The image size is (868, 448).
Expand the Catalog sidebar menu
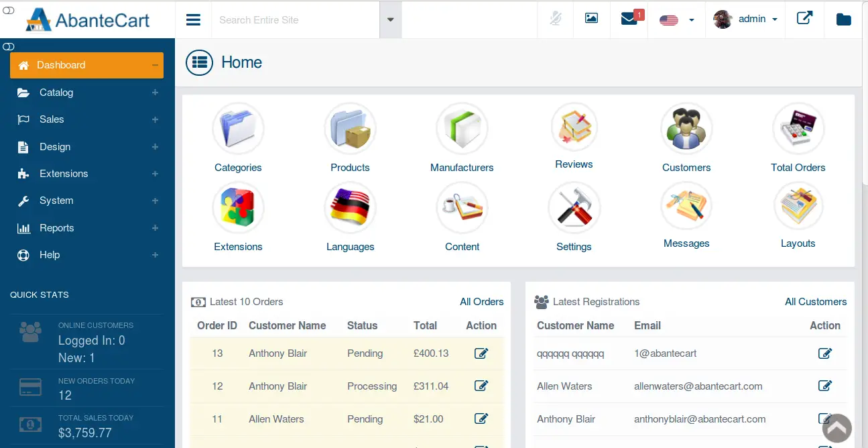pyautogui.click(x=87, y=93)
